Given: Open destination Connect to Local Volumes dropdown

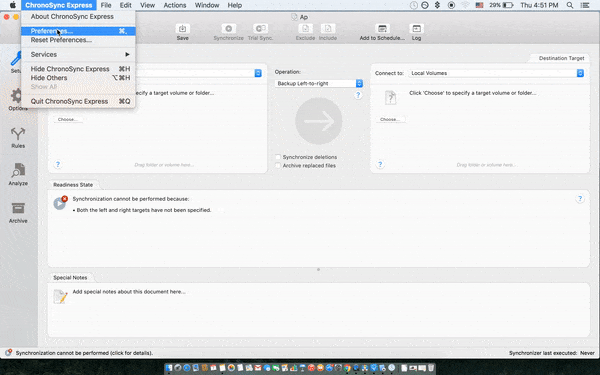Looking at the screenshot, I should (496, 73).
